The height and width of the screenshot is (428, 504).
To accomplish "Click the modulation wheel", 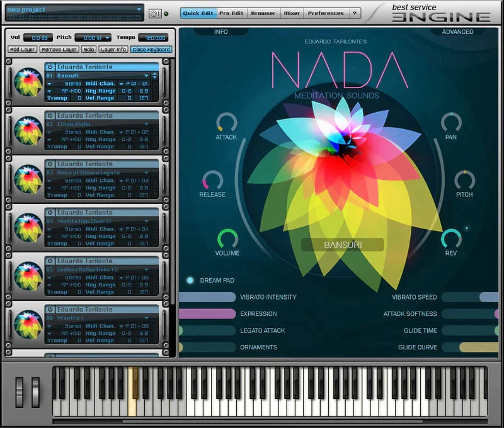I will [x=35, y=392].
